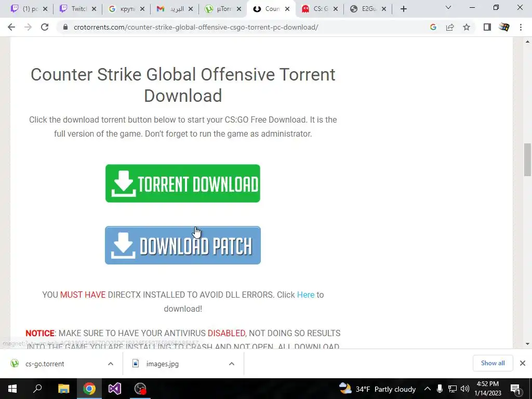The image size is (532, 399).
Task: Switch to the Google search tab
Action: point(123,9)
